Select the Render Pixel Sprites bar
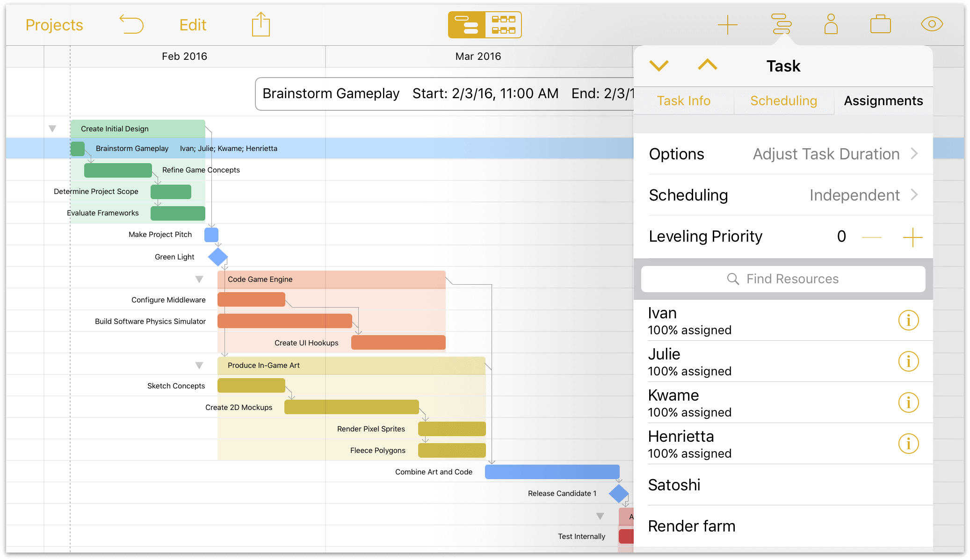 (452, 428)
